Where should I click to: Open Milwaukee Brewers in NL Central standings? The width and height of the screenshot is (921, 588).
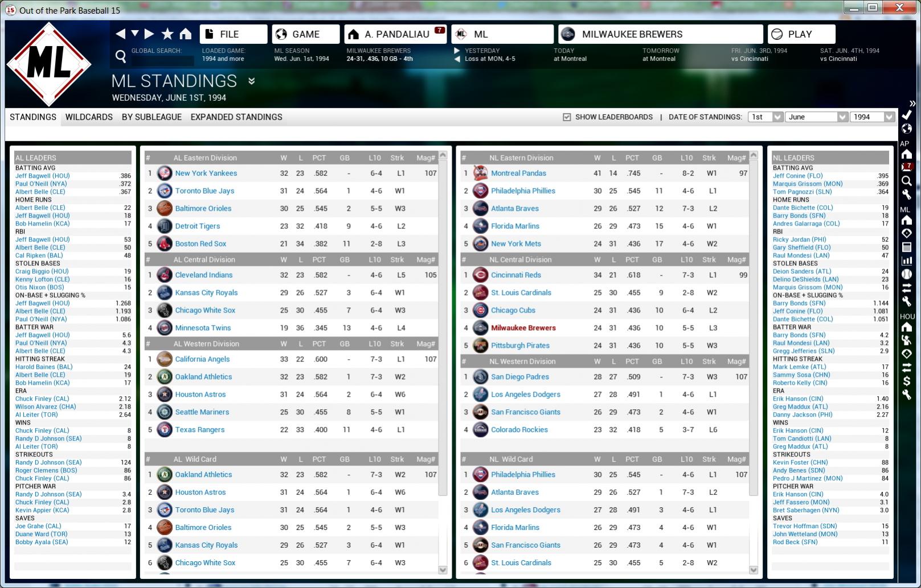(523, 328)
